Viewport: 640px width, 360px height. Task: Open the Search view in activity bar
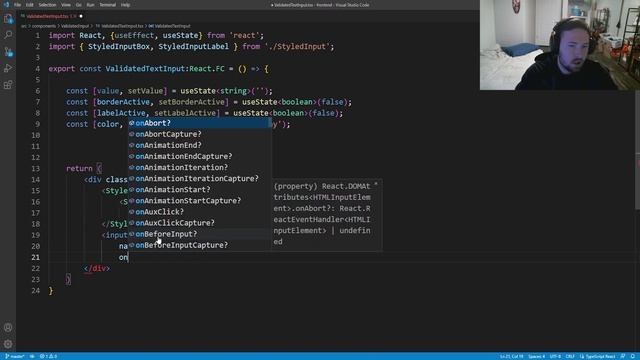(x=8, y=35)
